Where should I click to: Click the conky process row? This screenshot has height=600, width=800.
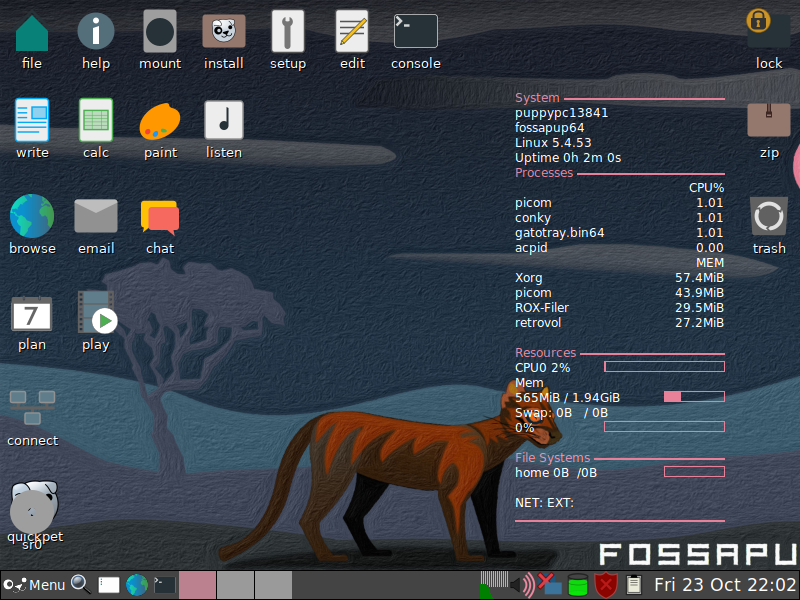pos(619,218)
